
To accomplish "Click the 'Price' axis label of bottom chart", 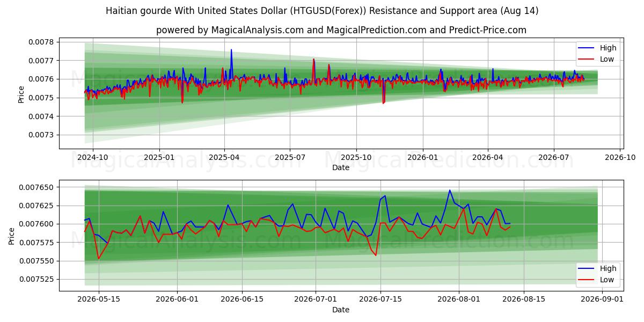I will pyautogui.click(x=11, y=236).
